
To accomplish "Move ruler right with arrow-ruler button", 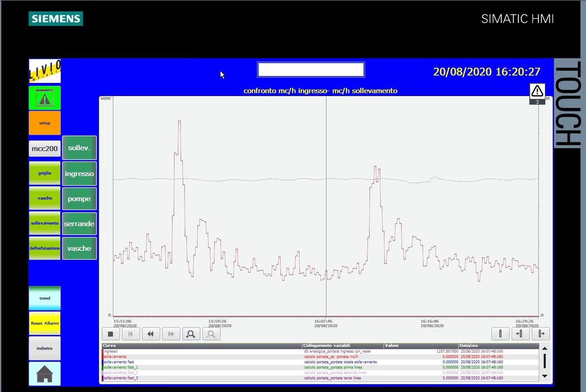I will 541,334.
